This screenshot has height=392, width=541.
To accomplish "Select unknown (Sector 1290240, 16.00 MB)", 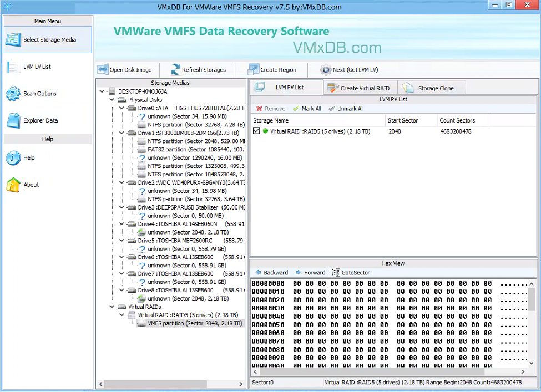I will coord(195,157).
